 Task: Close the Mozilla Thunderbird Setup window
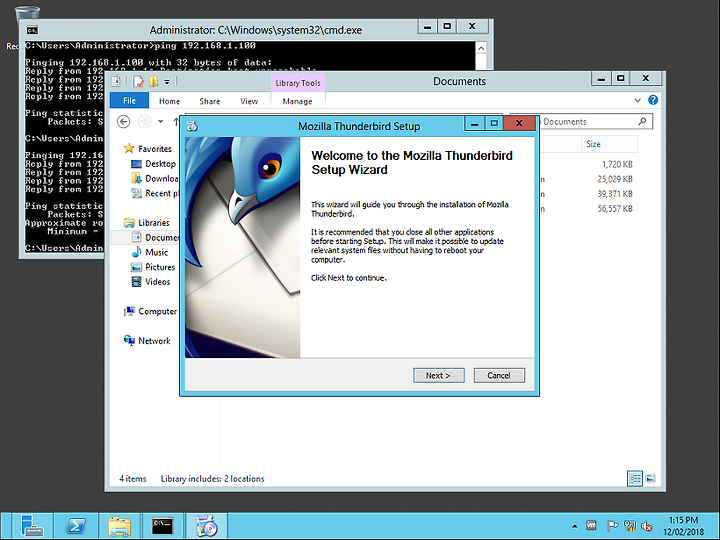(x=519, y=123)
